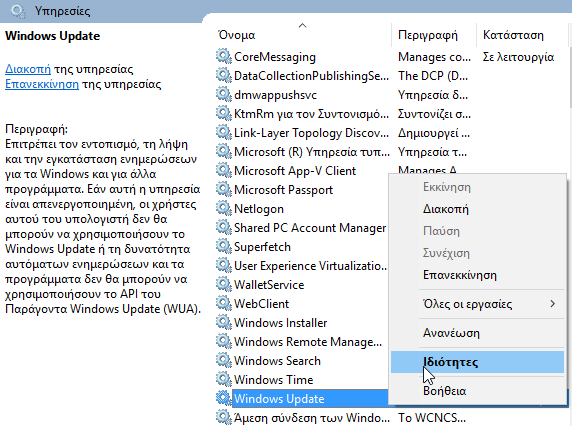Viewport: 572px width, 426px height.
Task: Select the dmwappushsvc service name
Action: tap(275, 95)
